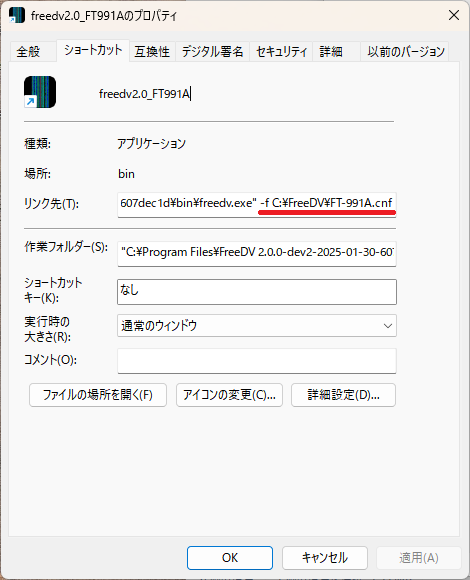Select the ショートカット tab
The image size is (470, 580).
point(93,50)
